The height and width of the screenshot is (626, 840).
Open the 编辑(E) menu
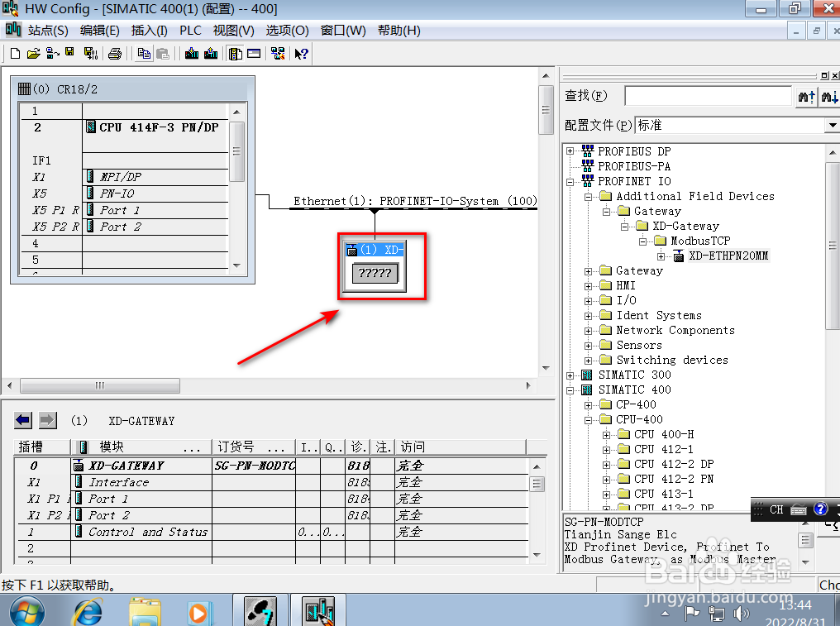click(x=100, y=31)
